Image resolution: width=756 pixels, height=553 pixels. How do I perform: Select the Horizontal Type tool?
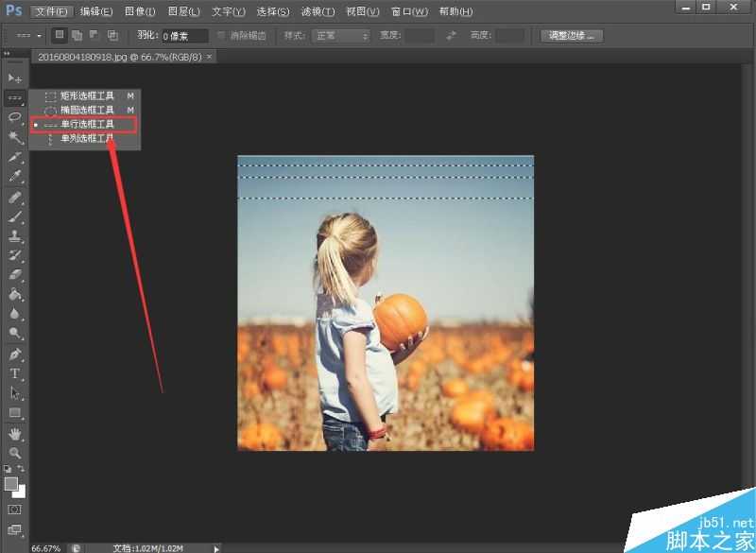pos(14,373)
